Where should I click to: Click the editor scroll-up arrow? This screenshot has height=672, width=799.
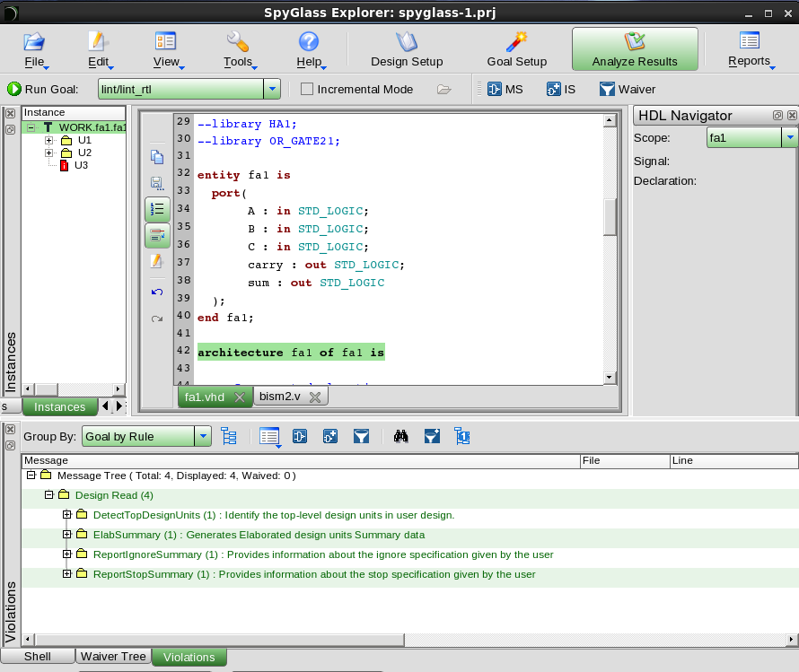tap(610, 120)
